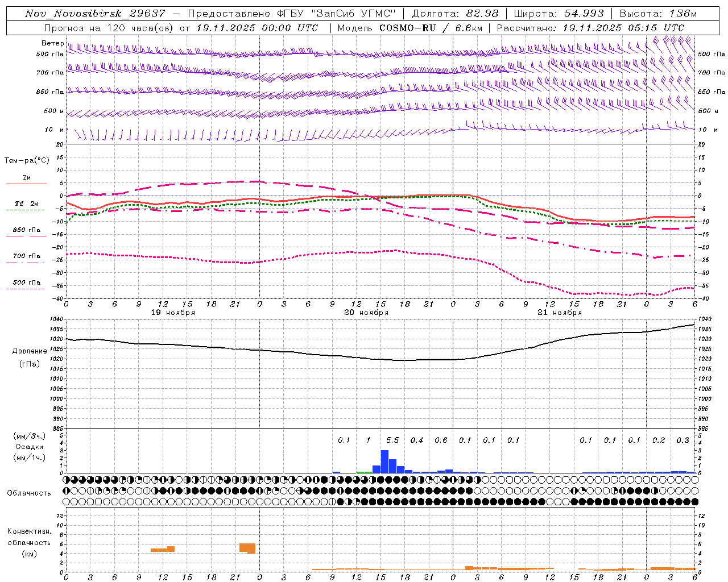Viewport: 728px width, 582px height.
Task: Click the "(гПа)" pressure unit label
Action: point(30,364)
